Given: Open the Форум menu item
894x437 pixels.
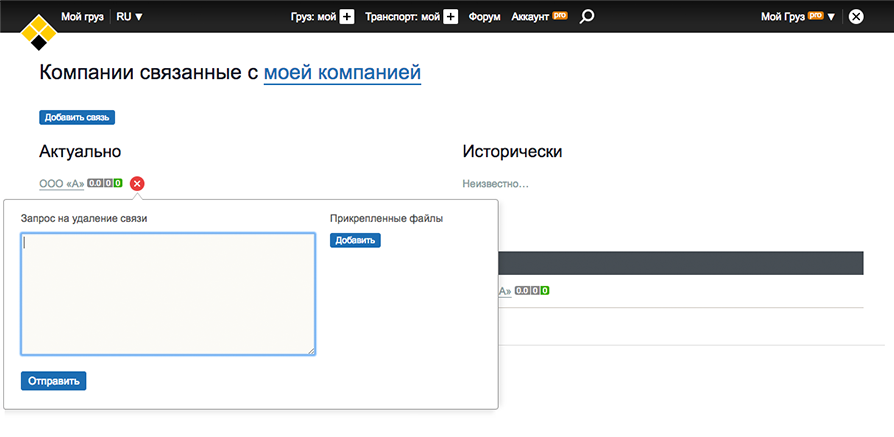Looking at the screenshot, I should 484,16.
